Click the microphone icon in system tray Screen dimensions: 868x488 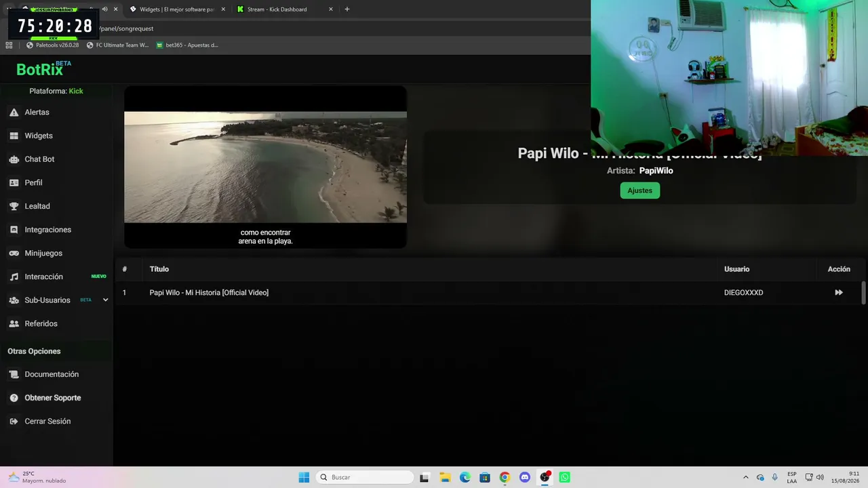point(775,477)
